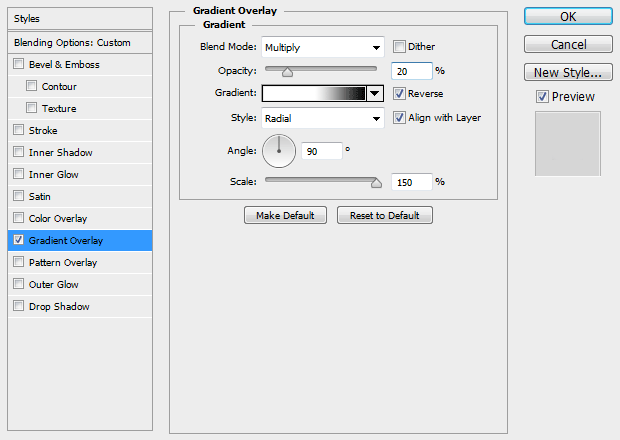Image resolution: width=620 pixels, height=440 pixels.
Task: Click the Cancel button
Action: pyautogui.click(x=568, y=45)
